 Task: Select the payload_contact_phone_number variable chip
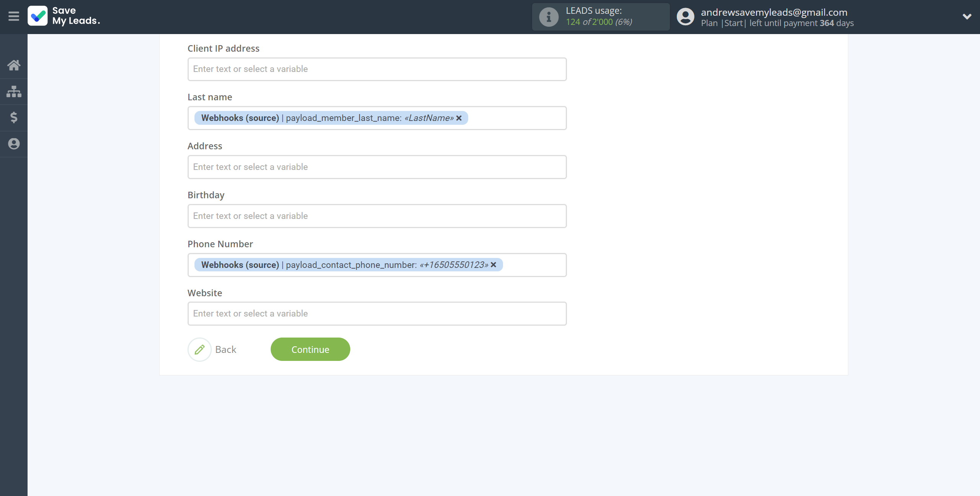(348, 265)
